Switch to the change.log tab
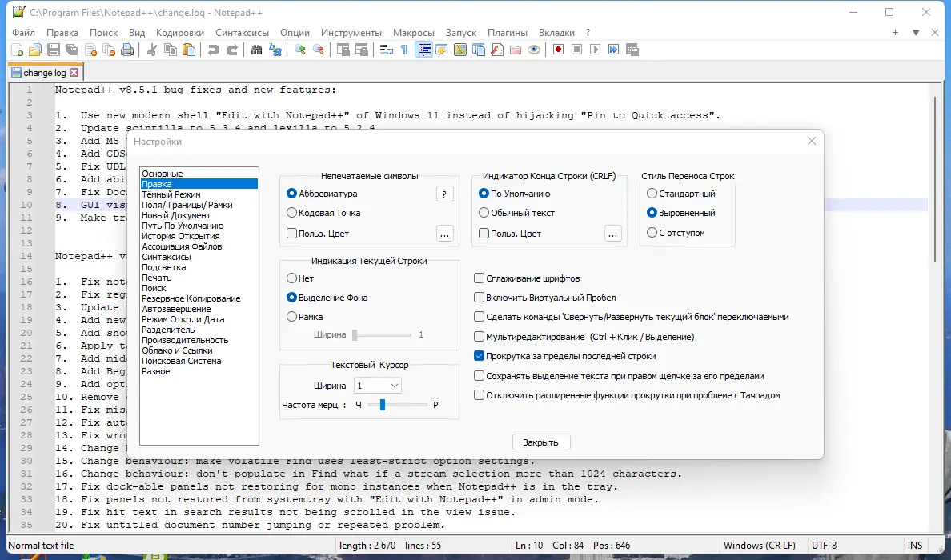This screenshot has height=560, width=951. click(44, 73)
